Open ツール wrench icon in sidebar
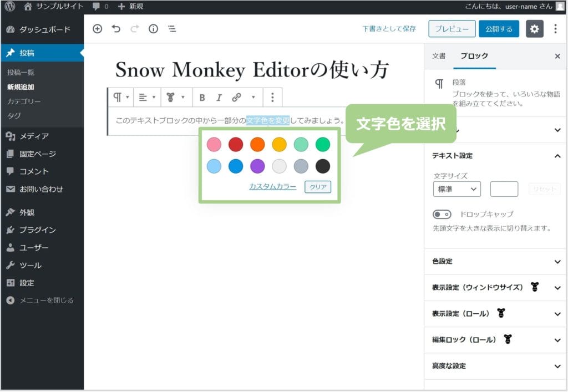Image resolution: width=568 pixels, height=392 pixels. pos(11,266)
